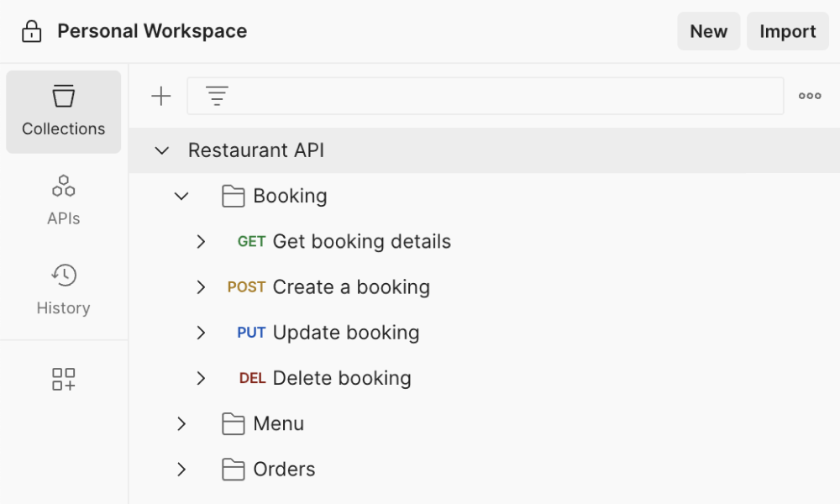Click the plus icon to add a collection

160,95
